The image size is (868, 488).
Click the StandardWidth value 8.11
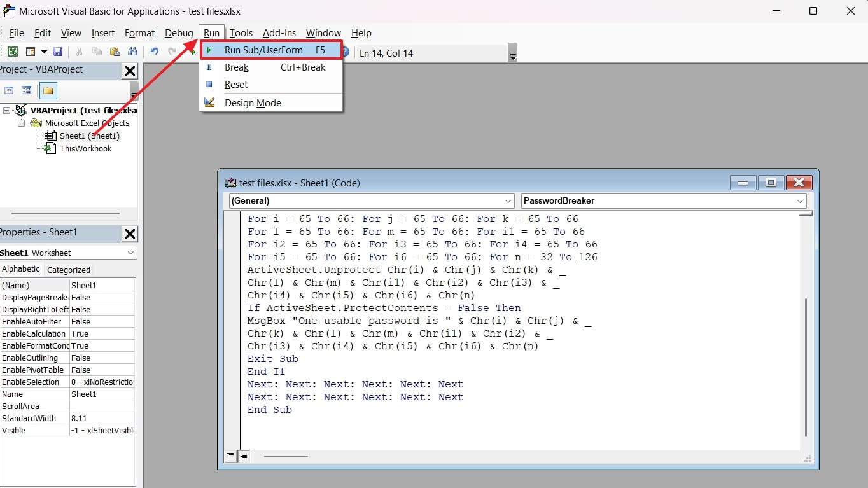tap(102, 419)
